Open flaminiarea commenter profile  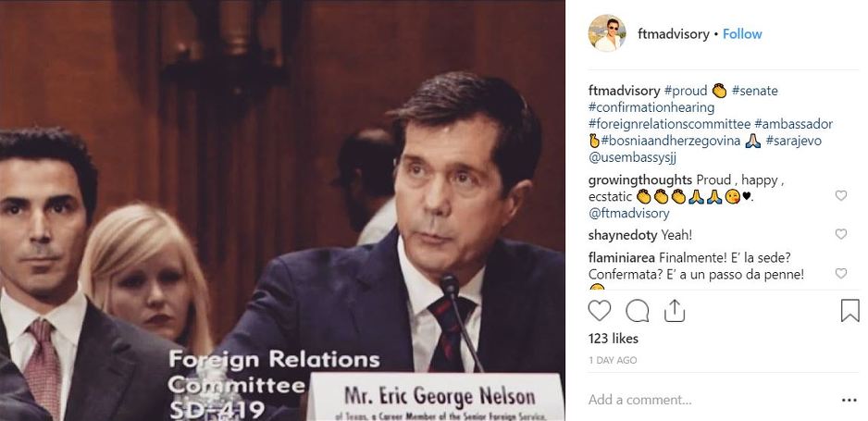(x=624, y=257)
